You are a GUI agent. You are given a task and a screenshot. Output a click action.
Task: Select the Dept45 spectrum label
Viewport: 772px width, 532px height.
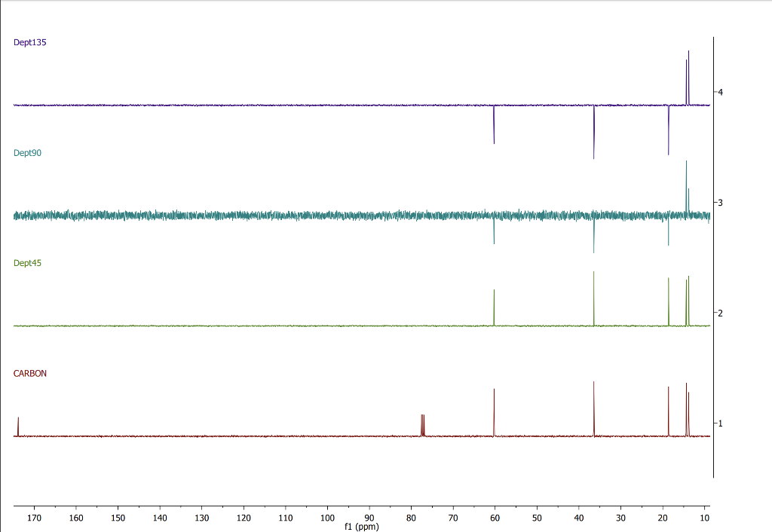pos(26,263)
